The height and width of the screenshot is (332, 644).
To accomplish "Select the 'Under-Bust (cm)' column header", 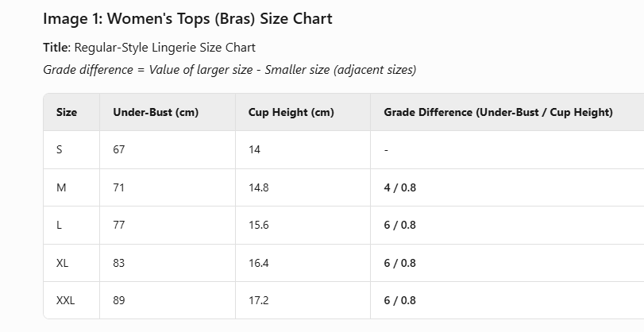I will [156, 113].
